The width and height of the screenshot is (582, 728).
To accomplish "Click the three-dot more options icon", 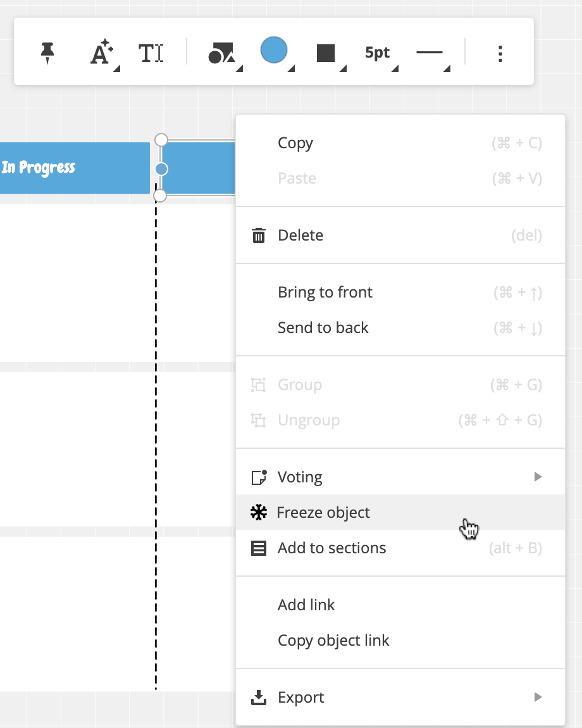I will [x=500, y=54].
